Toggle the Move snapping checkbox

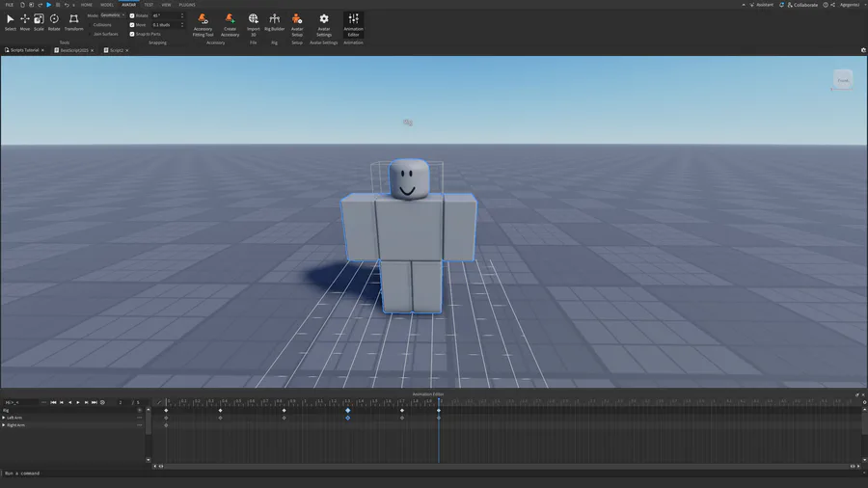point(132,25)
